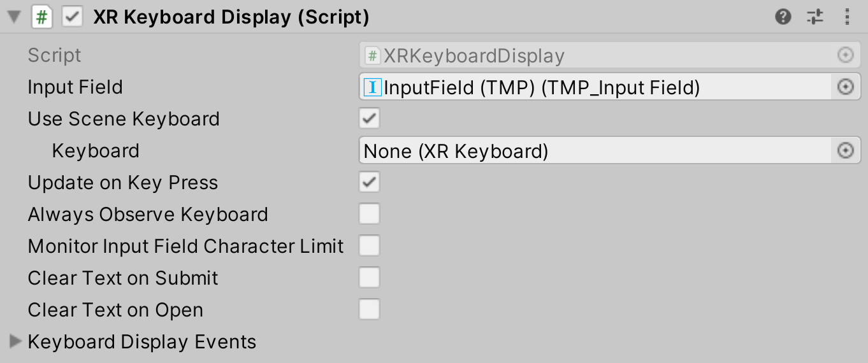The image size is (868, 363).
Task: Expand Keyboard Display Events foldout
Action: [x=16, y=342]
